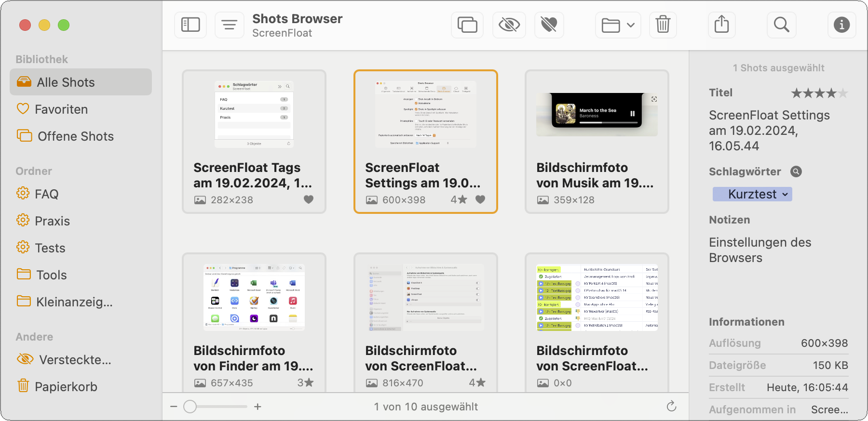
Task: Select Favoriten in the library sidebar
Action: coord(61,109)
